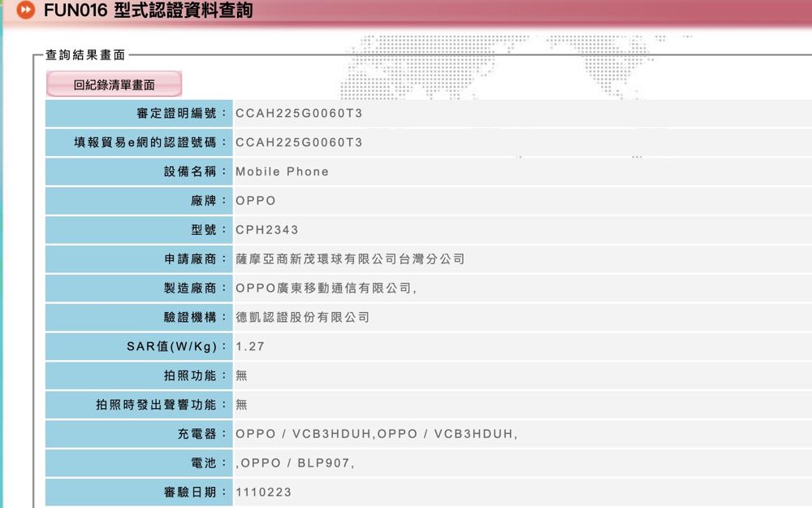Click the 回紀錄清單畫面 button
The height and width of the screenshot is (508, 812).
[x=114, y=84]
